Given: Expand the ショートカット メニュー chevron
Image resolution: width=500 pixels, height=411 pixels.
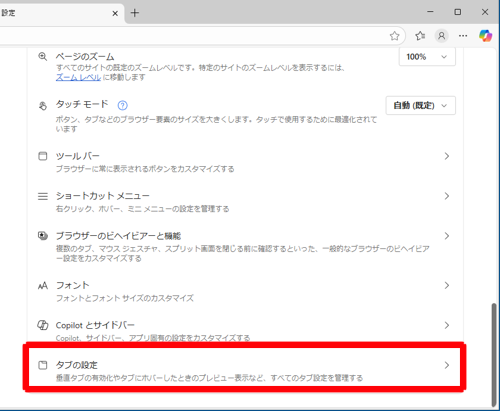Looking at the screenshot, I should click(x=447, y=196).
